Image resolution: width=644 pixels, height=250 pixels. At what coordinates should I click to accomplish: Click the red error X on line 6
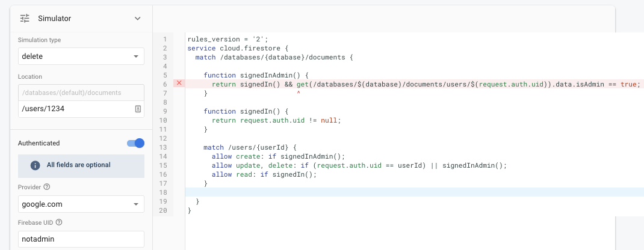pos(179,83)
